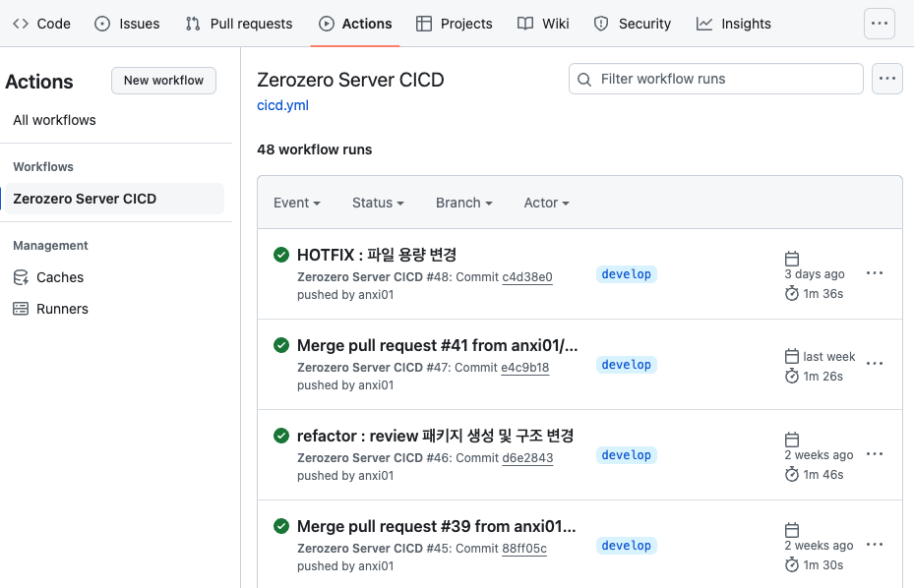This screenshot has height=588, width=914.
Task: Select All workflows in sidebar
Action: pyautogui.click(x=54, y=120)
